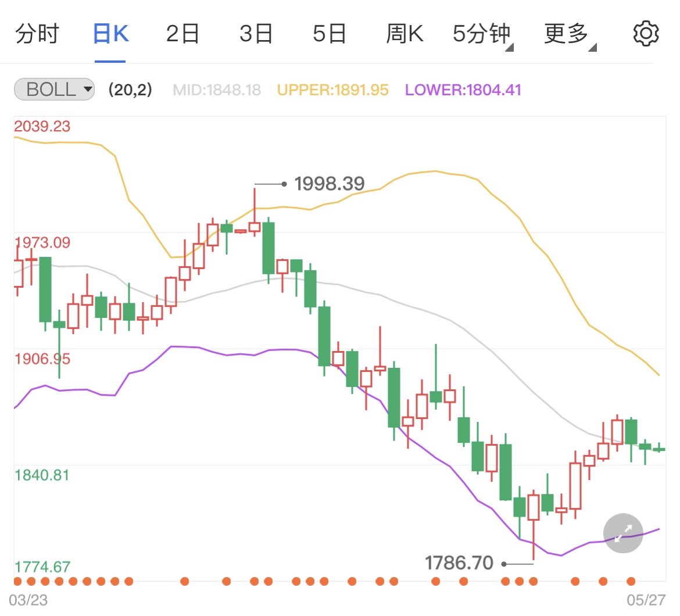Switch to the 2日 chart view
Viewport: 680px width, 616px height.
click(x=182, y=34)
